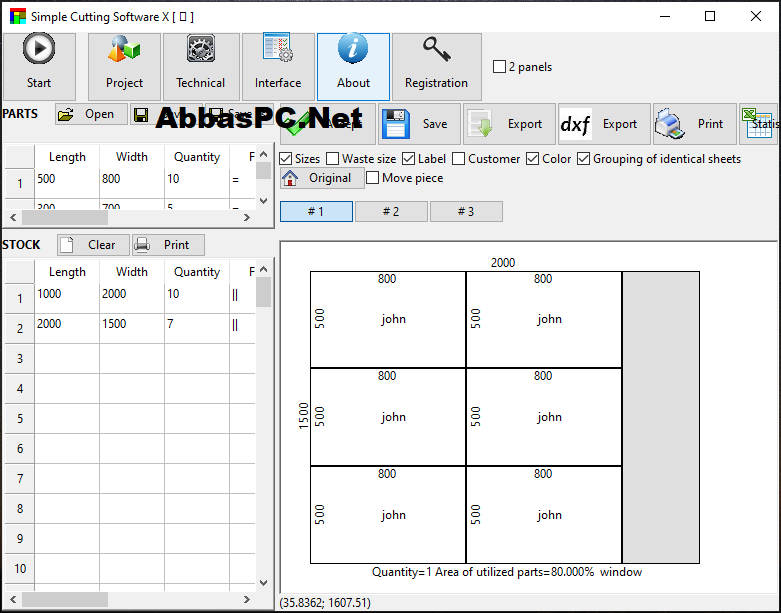781x613 pixels.
Task: Switch to sheet tab # 3
Action: [x=466, y=212]
